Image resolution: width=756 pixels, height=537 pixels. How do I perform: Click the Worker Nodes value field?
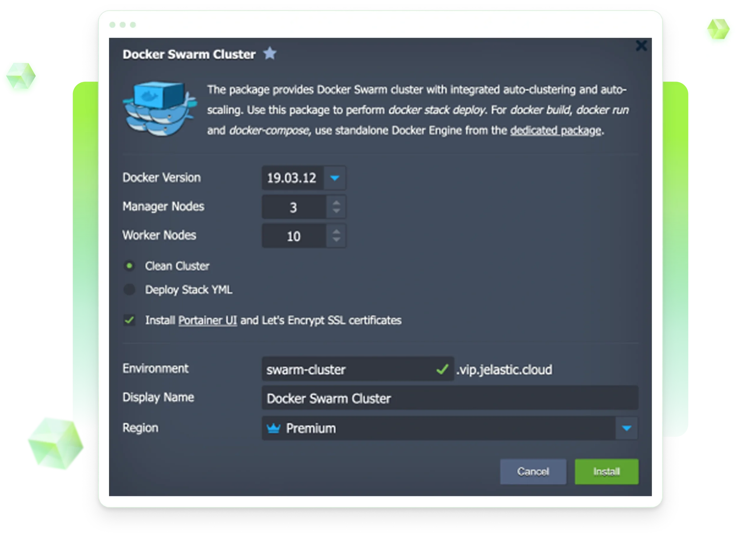point(294,236)
